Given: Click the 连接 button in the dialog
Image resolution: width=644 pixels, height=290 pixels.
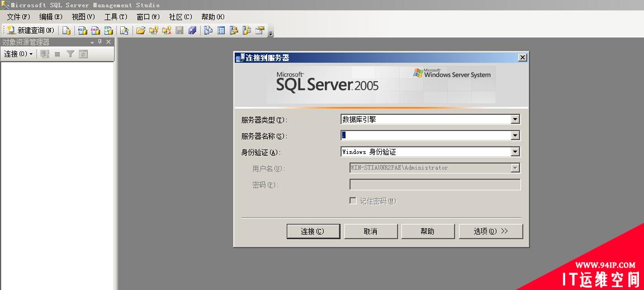Looking at the screenshot, I should tap(313, 231).
